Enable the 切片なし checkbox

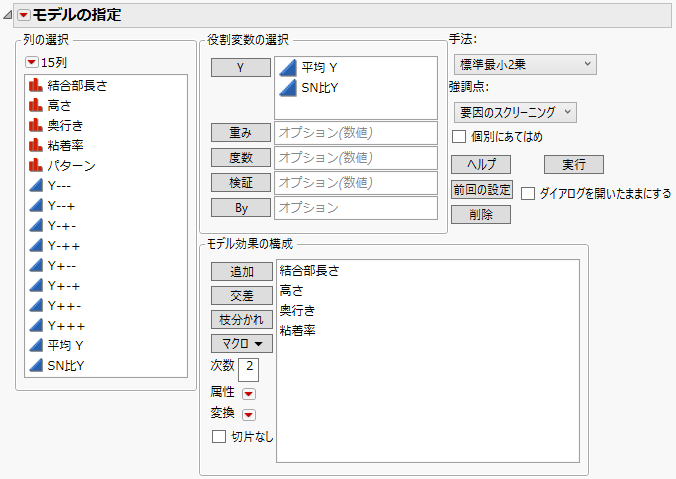click(x=219, y=436)
